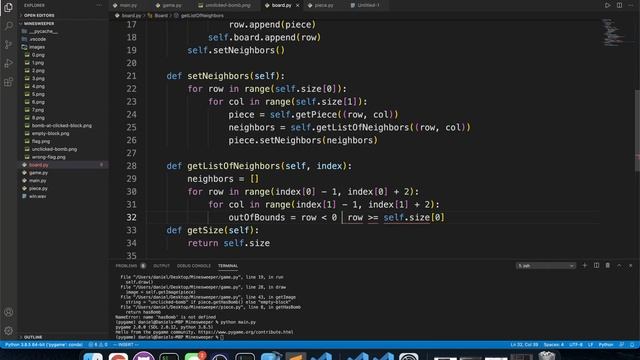Viewport: 640px width, 360px height.
Task: Select the Terminal panel tab
Action: pyautogui.click(x=228, y=266)
